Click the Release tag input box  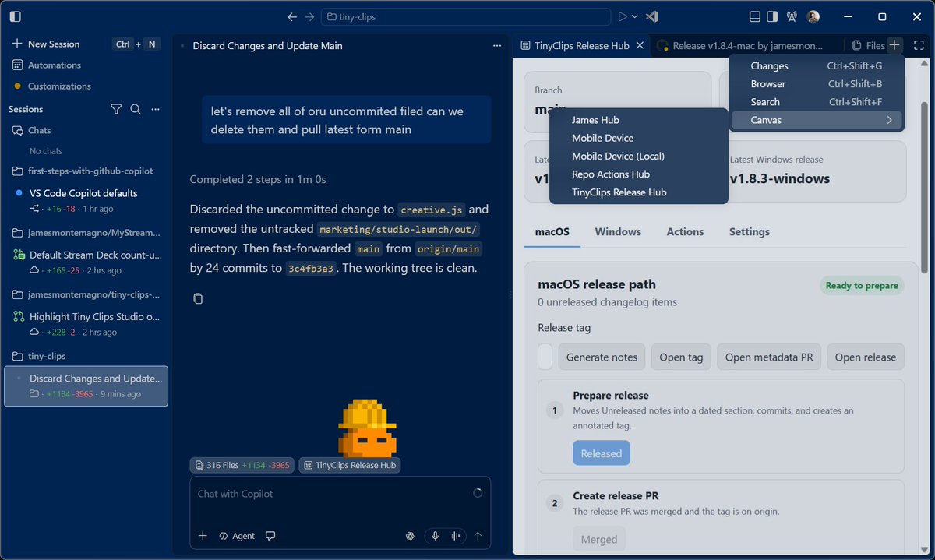coord(545,357)
